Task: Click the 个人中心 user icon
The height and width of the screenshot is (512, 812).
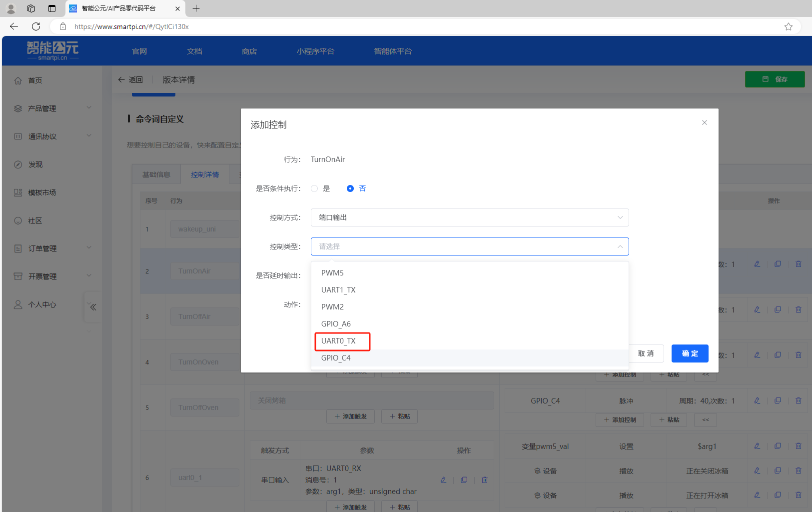Action: [x=18, y=304]
